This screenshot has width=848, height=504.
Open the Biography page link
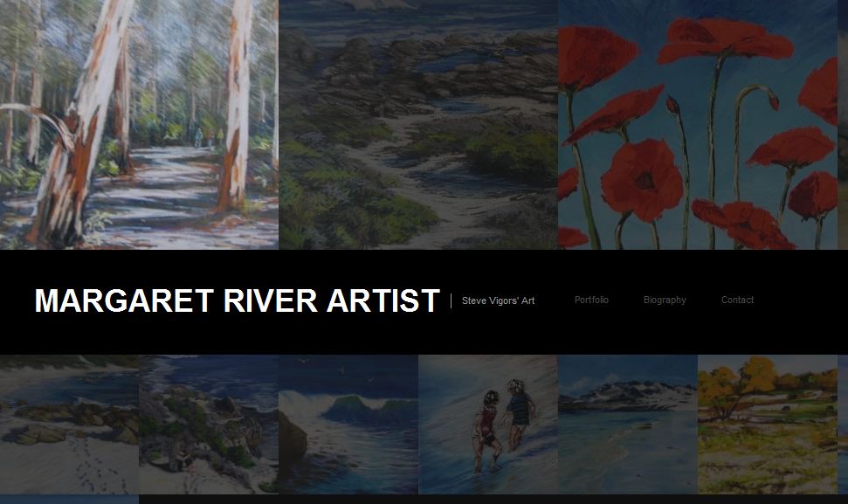point(665,300)
